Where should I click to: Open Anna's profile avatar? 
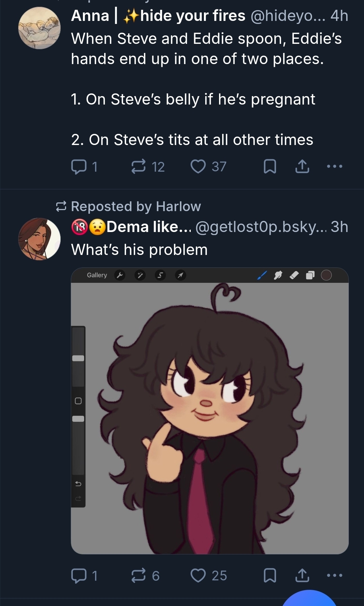(39, 28)
